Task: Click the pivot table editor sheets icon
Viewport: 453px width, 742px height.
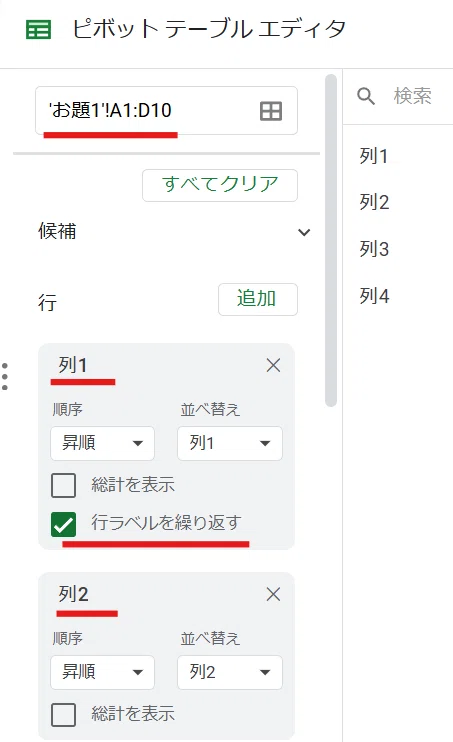Action: pos(38,30)
